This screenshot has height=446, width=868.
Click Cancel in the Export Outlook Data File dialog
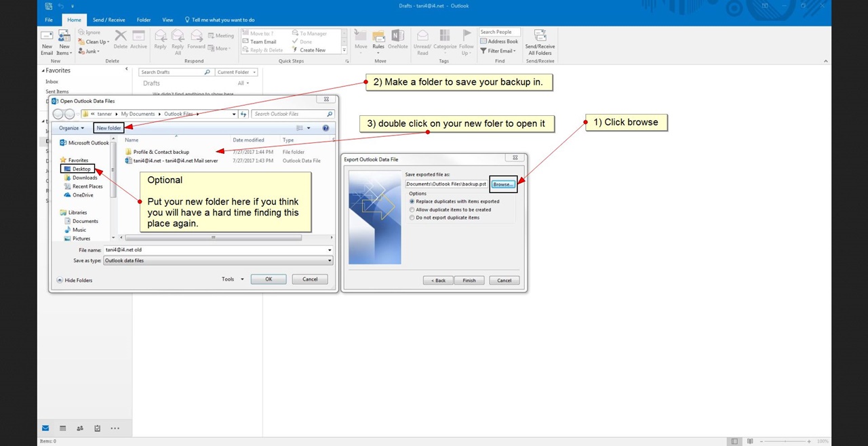pyautogui.click(x=505, y=280)
